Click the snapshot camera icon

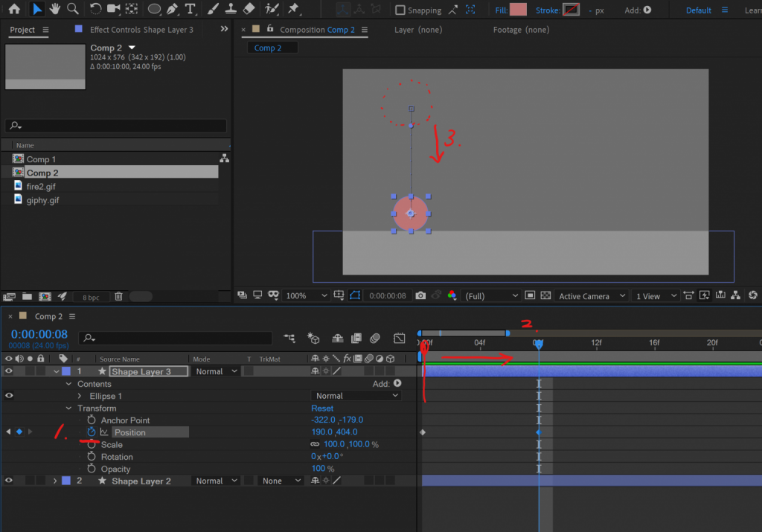[x=420, y=296]
